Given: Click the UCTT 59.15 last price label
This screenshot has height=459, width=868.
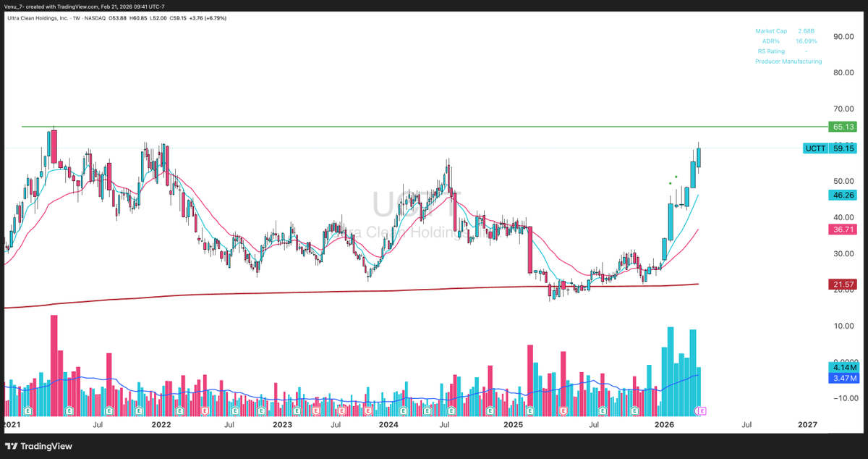Looking at the screenshot, I should [x=830, y=148].
